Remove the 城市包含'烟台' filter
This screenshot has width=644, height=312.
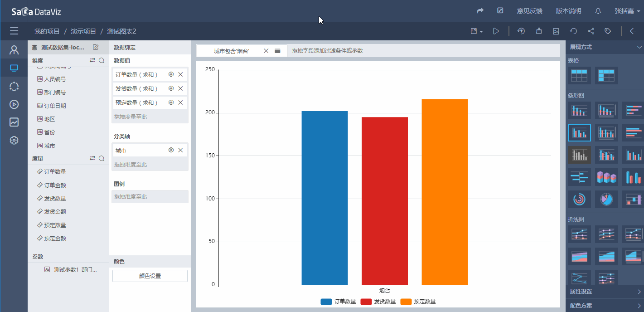(x=266, y=51)
